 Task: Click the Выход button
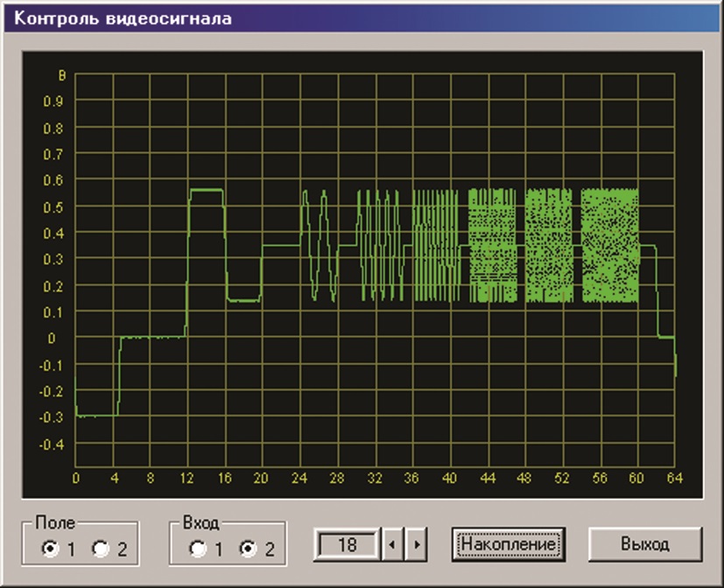click(x=645, y=544)
